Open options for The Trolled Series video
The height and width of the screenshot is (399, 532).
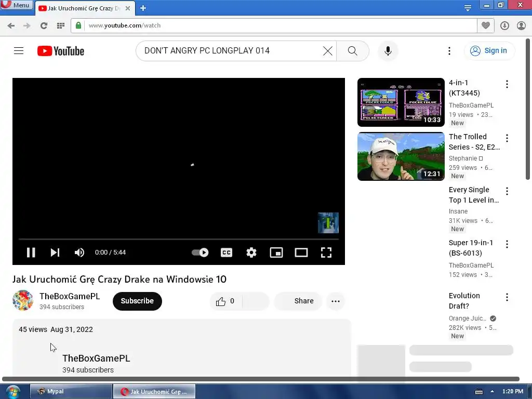coord(507,138)
